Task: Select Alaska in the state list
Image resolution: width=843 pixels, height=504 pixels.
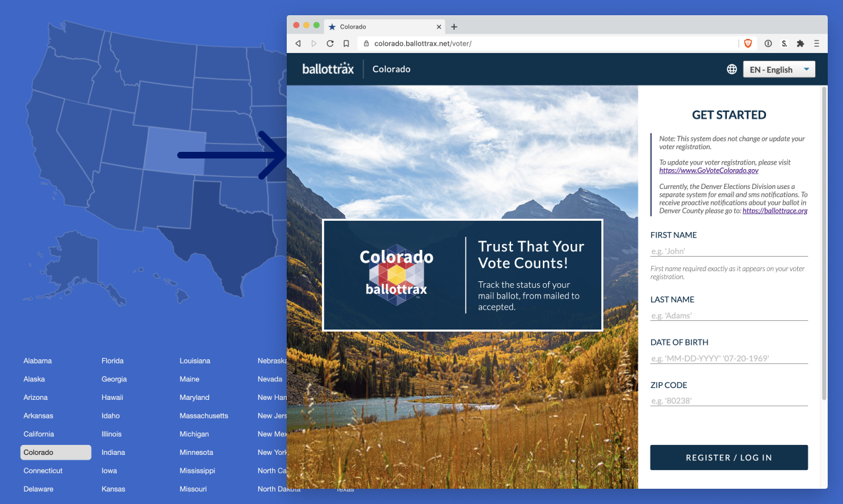Action: 34,379
